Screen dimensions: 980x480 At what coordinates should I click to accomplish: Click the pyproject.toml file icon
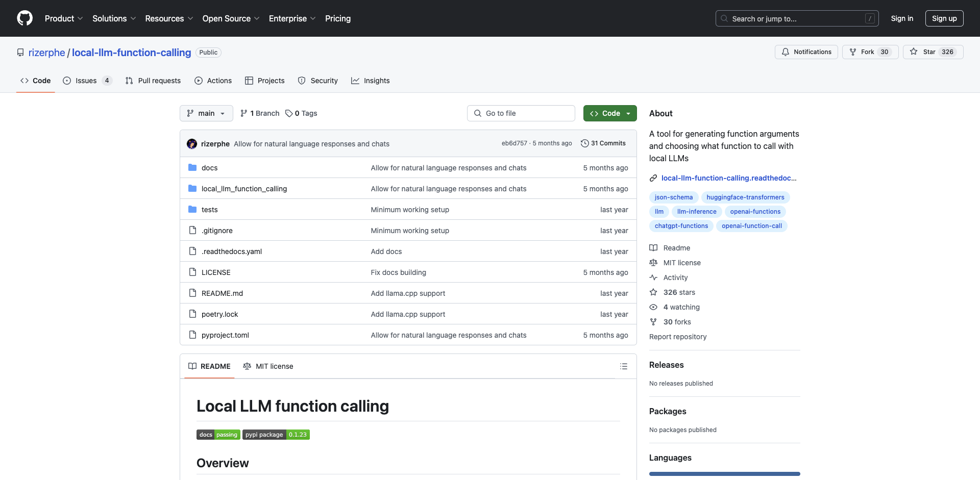click(x=192, y=335)
